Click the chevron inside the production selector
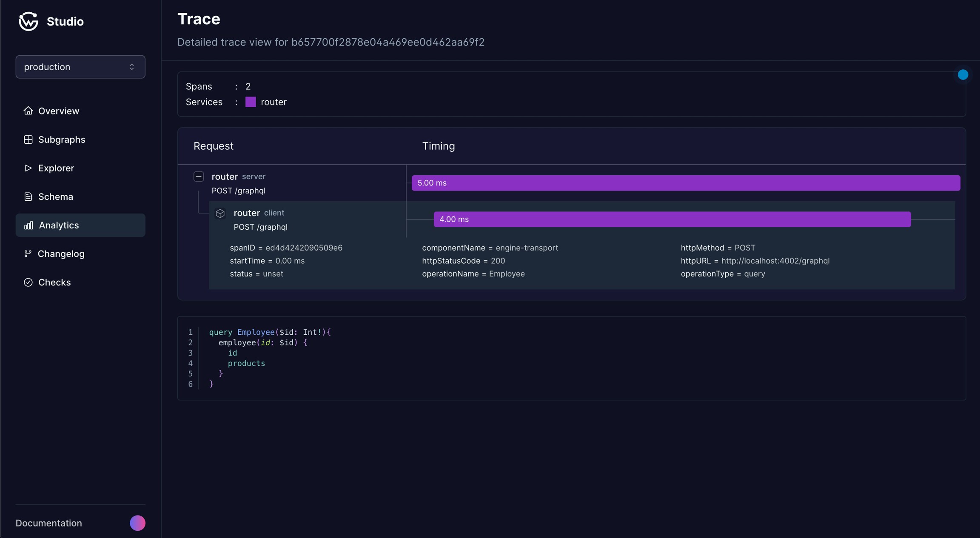This screenshot has width=980, height=538. [x=131, y=67]
